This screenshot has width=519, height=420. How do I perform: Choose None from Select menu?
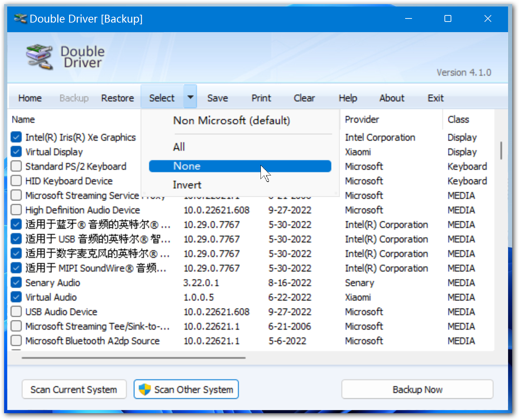point(240,166)
